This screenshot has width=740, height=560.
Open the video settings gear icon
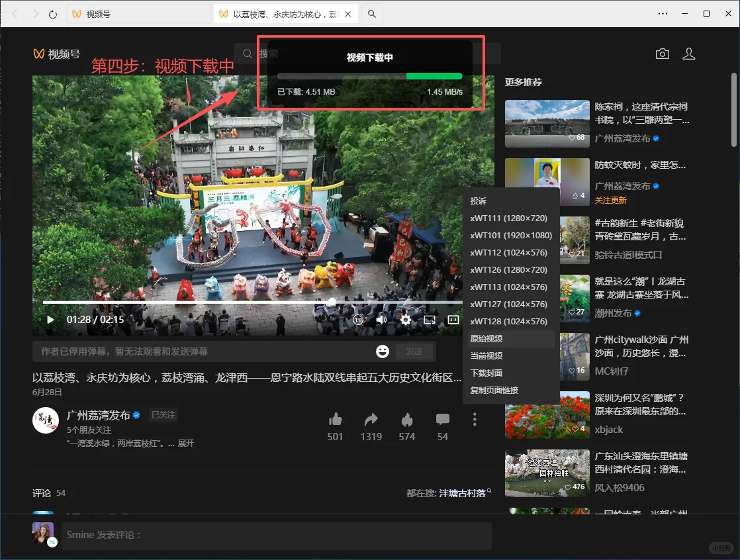(x=406, y=319)
